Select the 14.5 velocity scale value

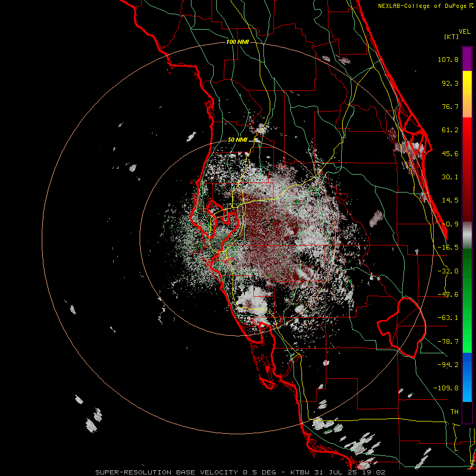(x=450, y=200)
